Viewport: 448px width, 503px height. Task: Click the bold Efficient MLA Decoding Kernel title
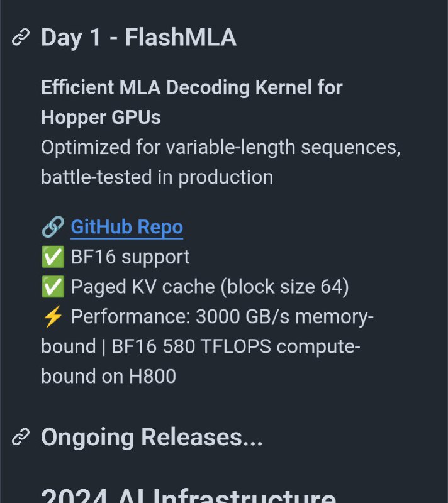click(x=191, y=87)
